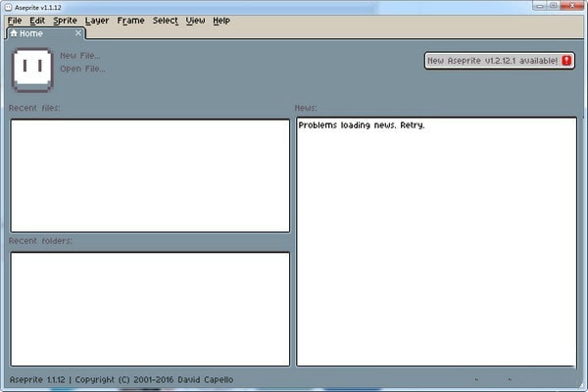Click the Aseprite title bar app icon
This screenshot has height=392, width=588.
click(x=7, y=7)
